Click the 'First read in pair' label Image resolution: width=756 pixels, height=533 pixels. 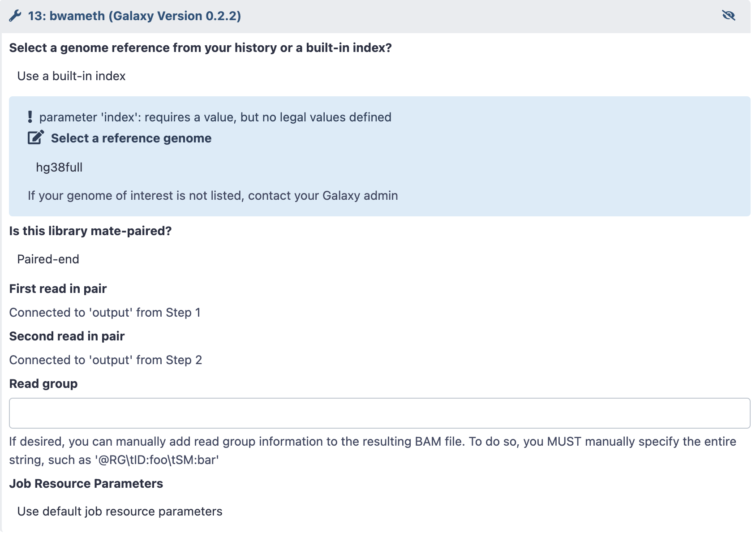click(x=57, y=288)
